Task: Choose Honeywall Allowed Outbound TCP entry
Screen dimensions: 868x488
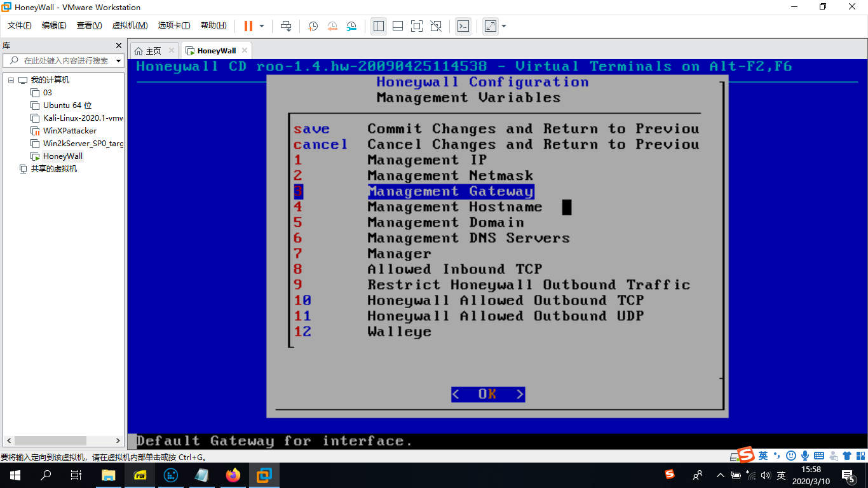Action: [x=505, y=300]
